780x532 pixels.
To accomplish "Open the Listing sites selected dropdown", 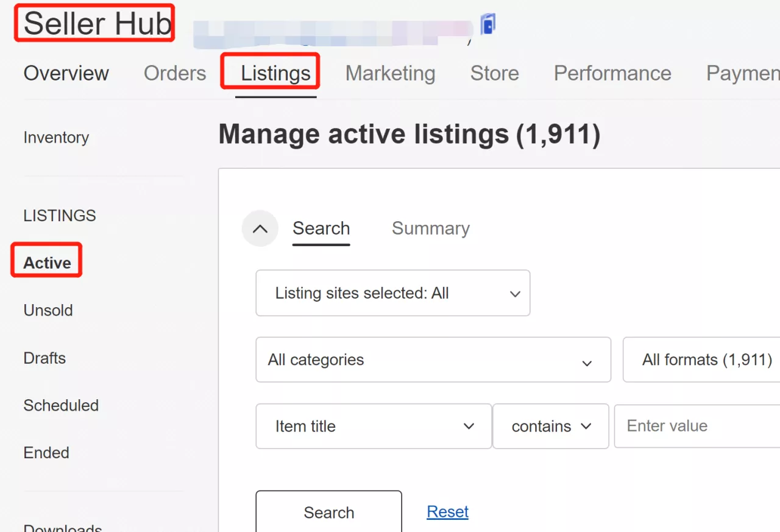I will [x=392, y=293].
